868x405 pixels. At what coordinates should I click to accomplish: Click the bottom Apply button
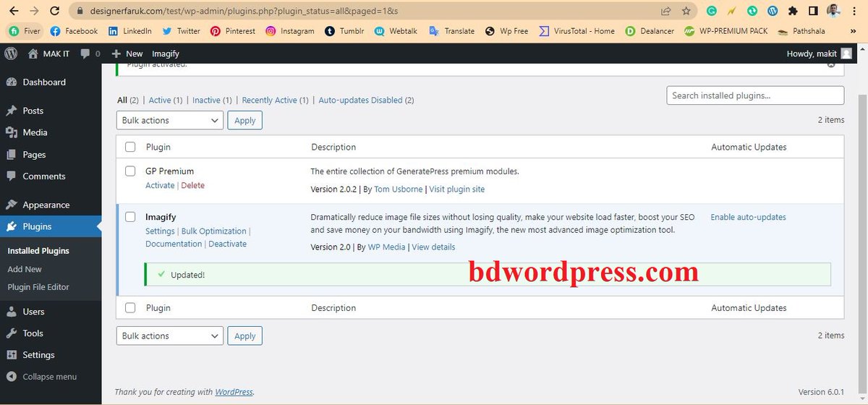pos(244,336)
